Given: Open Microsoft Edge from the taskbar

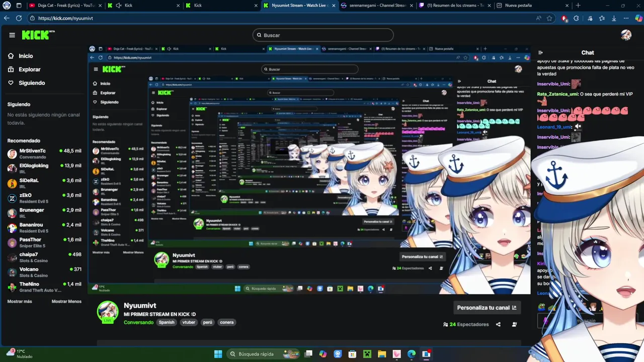Looking at the screenshot, I should coord(412,354).
